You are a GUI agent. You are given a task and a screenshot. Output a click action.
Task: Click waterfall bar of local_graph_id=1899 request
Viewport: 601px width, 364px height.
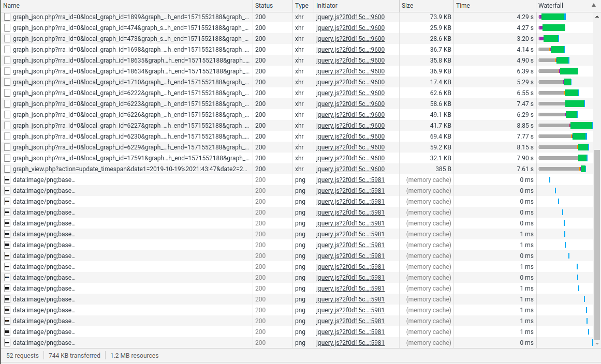click(x=552, y=17)
